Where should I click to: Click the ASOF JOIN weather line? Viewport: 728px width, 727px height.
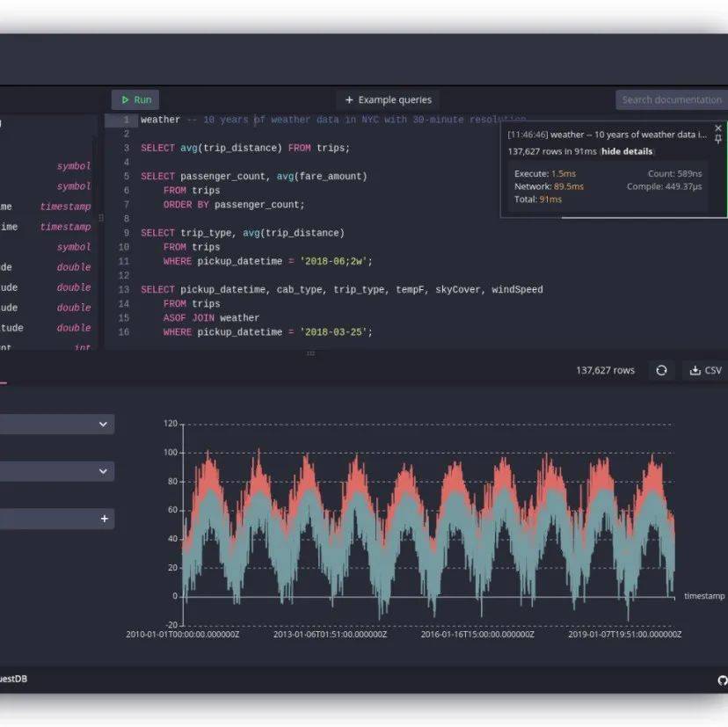[211, 318]
